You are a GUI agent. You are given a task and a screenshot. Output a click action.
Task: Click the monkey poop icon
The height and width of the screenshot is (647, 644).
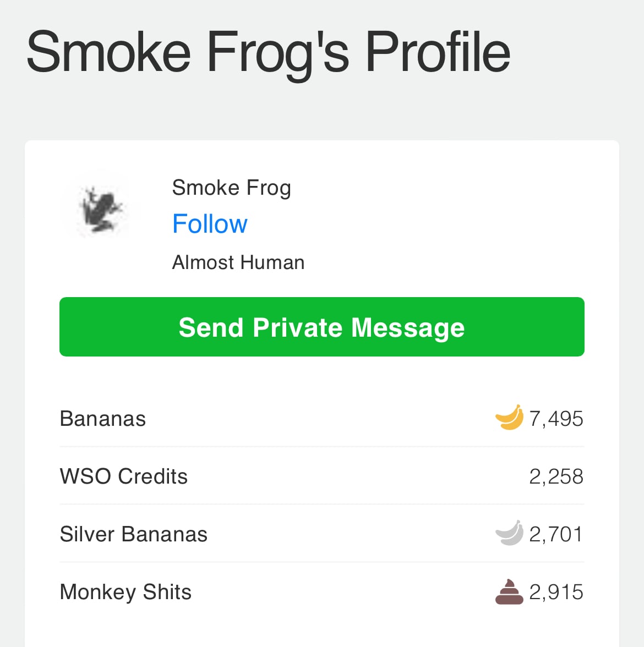(x=509, y=592)
